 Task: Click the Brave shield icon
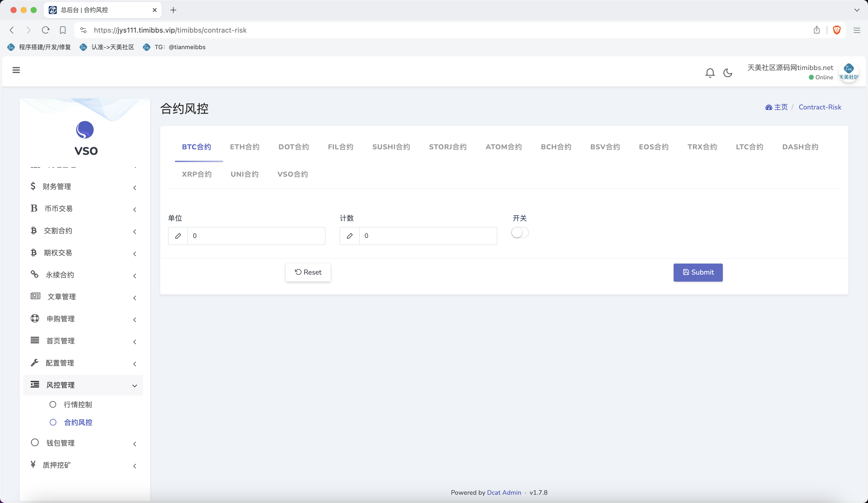pyautogui.click(x=837, y=30)
